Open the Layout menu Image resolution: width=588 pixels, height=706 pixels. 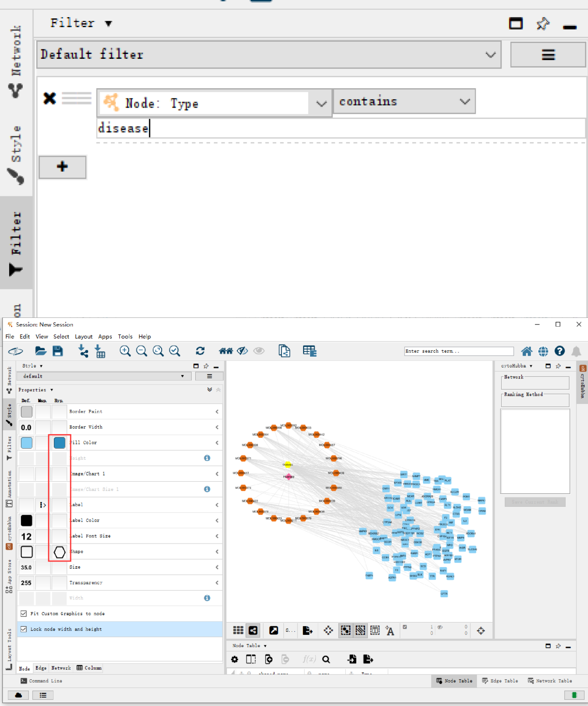tap(83, 336)
